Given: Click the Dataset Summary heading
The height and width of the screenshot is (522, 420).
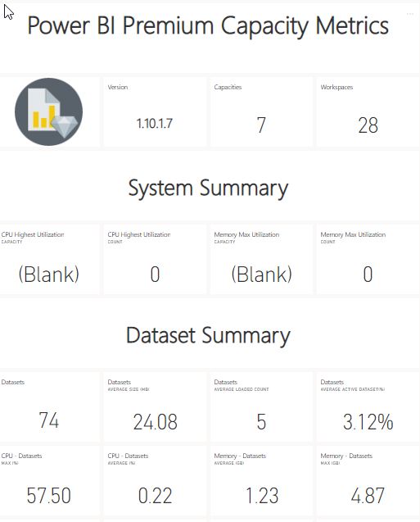Looking at the screenshot, I should tap(208, 336).
